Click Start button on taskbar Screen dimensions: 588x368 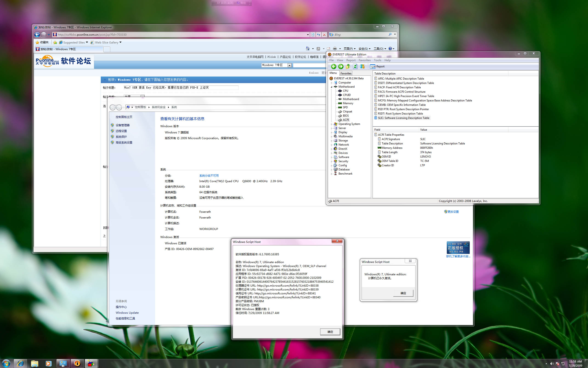(6, 364)
